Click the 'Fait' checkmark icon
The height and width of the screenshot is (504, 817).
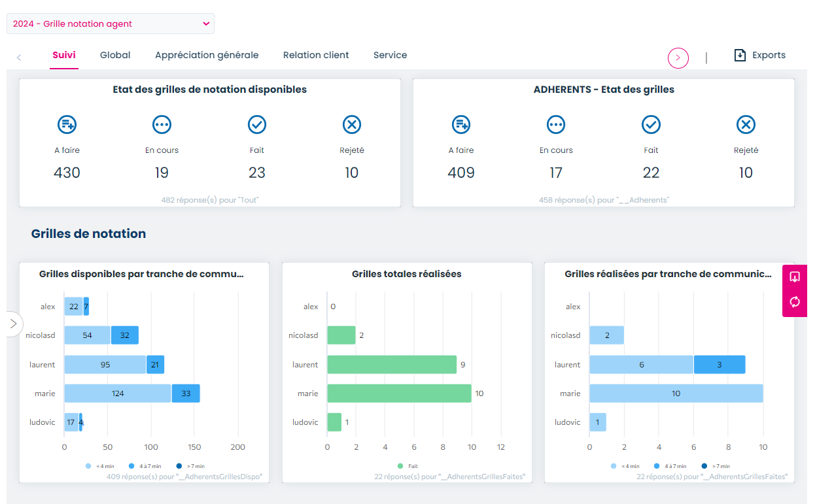tap(256, 124)
